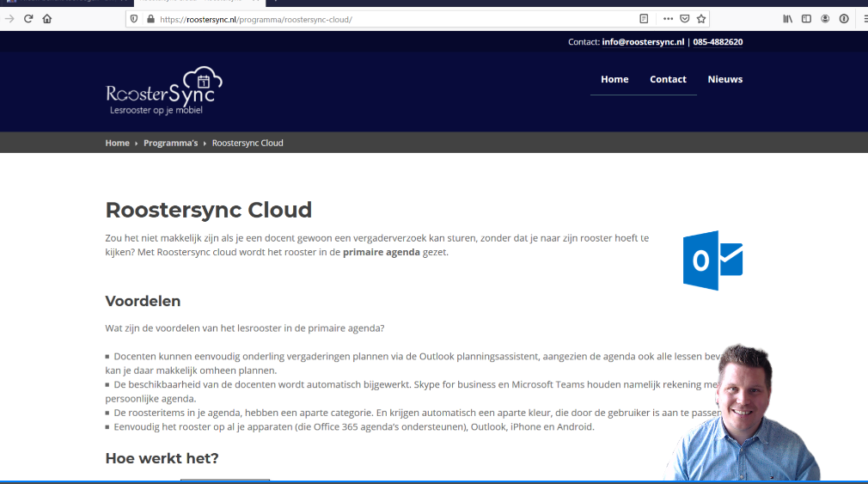
Task: Open the Contact menu item
Action: pyautogui.click(x=668, y=79)
